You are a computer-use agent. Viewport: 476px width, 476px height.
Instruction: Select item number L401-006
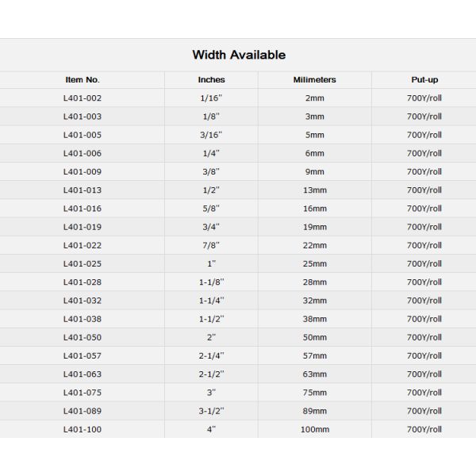point(83,153)
